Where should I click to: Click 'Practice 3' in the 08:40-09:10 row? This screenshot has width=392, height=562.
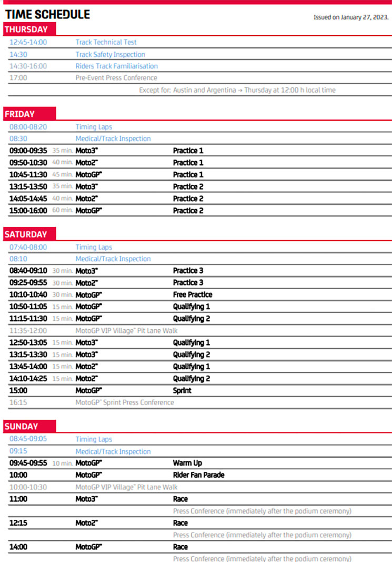pos(188,271)
